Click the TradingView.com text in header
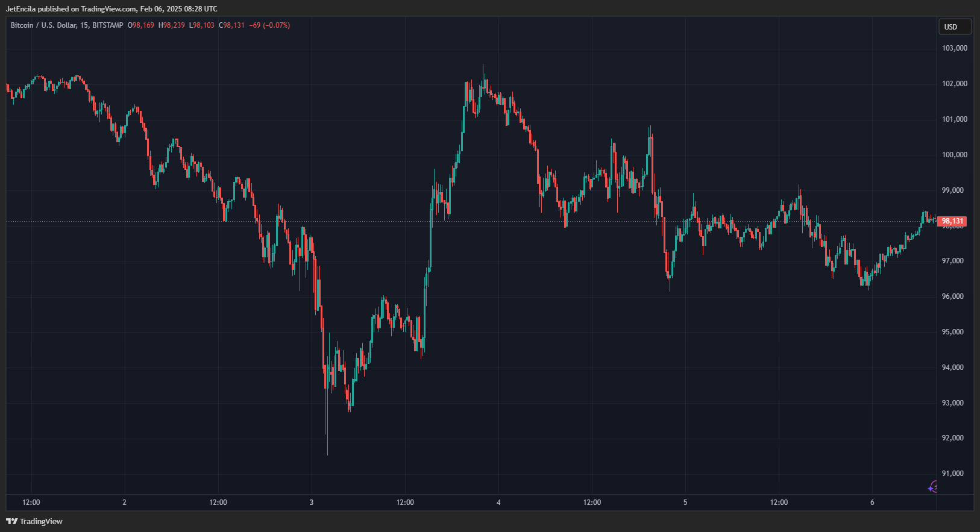The image size is (980, 532). tap(108, 9)
